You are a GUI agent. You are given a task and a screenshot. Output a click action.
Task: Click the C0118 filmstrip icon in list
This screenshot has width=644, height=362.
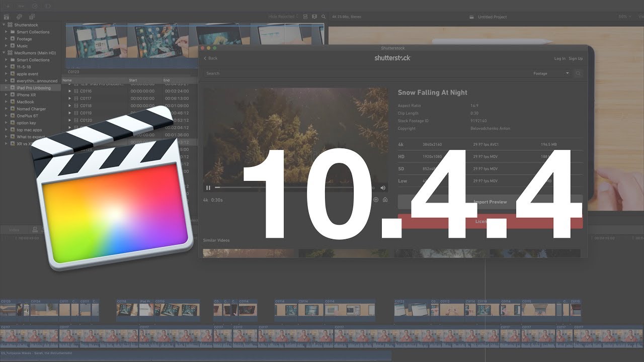pyautogui.click(x=76, y=106)
